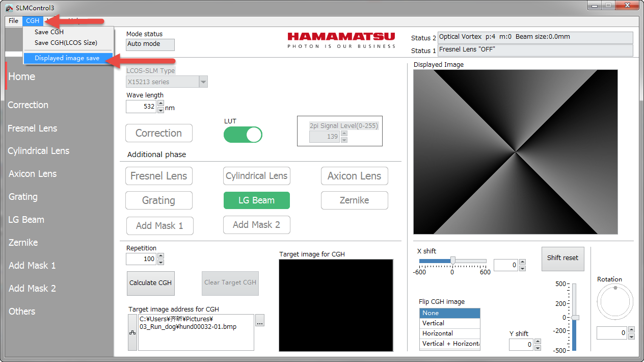Image resolution: width=644 pixels, height=362 pixels.
Task: Choose Vertical + Horizontal flip option
Action: [x=449, y=344]
